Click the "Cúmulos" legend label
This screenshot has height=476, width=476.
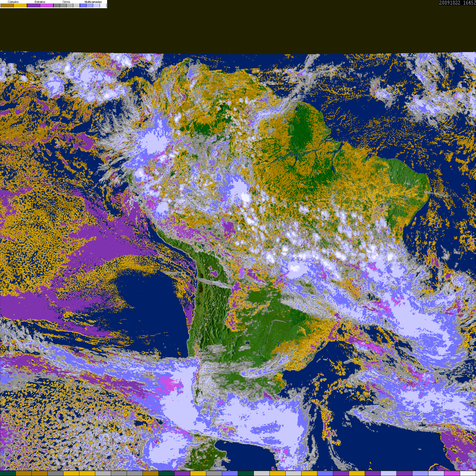[x=13, y=2]
